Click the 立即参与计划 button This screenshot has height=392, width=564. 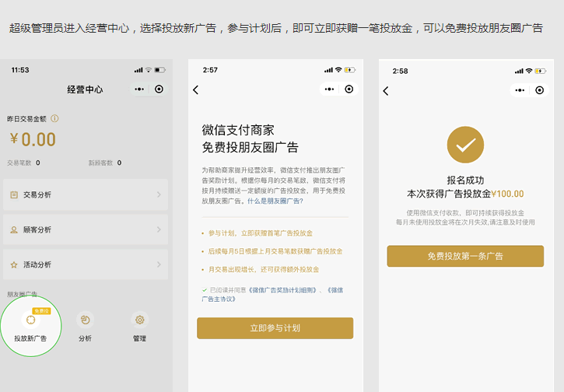tap(275, 328)
